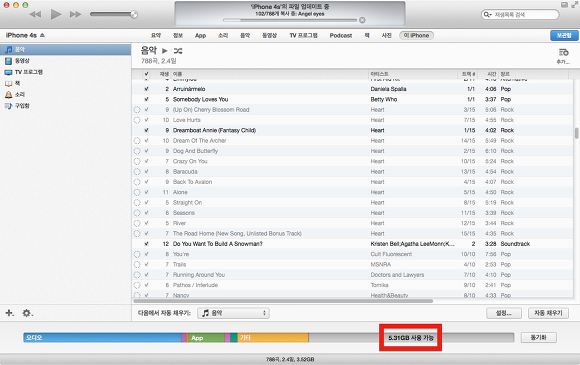Eject iPhone 4s with the eject icon

point(43,35)
